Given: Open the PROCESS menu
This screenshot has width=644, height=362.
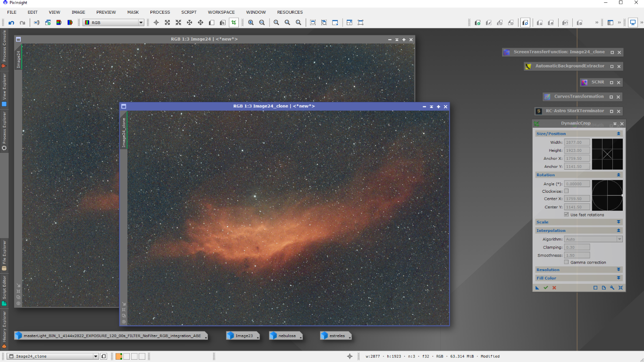Looking at the screenshot, I should 160,12.
